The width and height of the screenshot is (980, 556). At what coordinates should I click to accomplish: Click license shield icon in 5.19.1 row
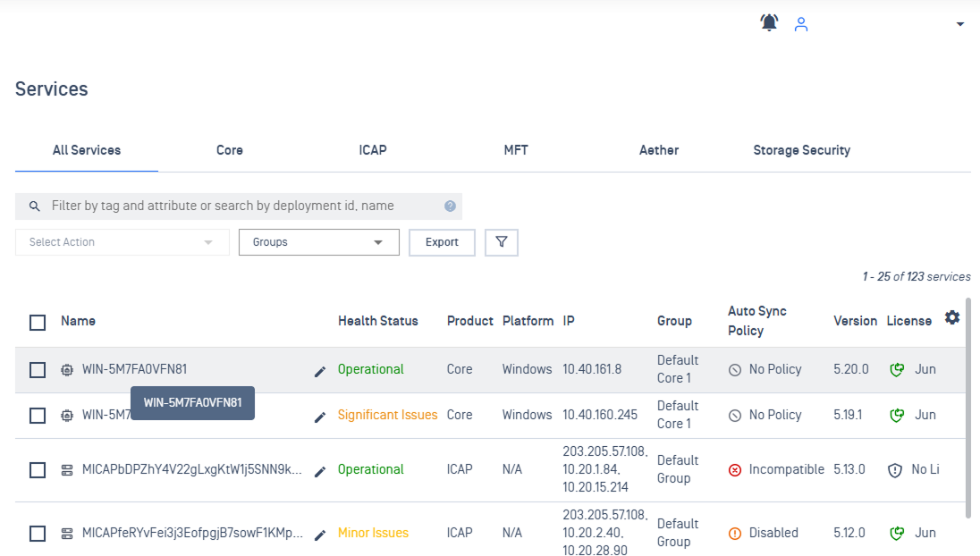coord(897,416)
